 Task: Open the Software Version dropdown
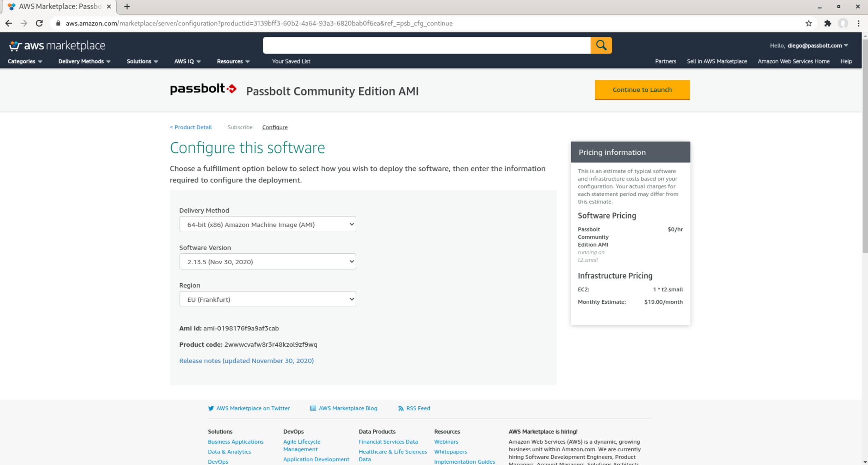click(267, 261)
